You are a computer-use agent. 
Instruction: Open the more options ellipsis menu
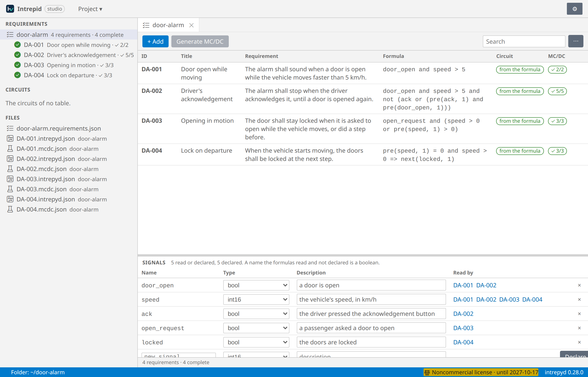pos(576,41)
